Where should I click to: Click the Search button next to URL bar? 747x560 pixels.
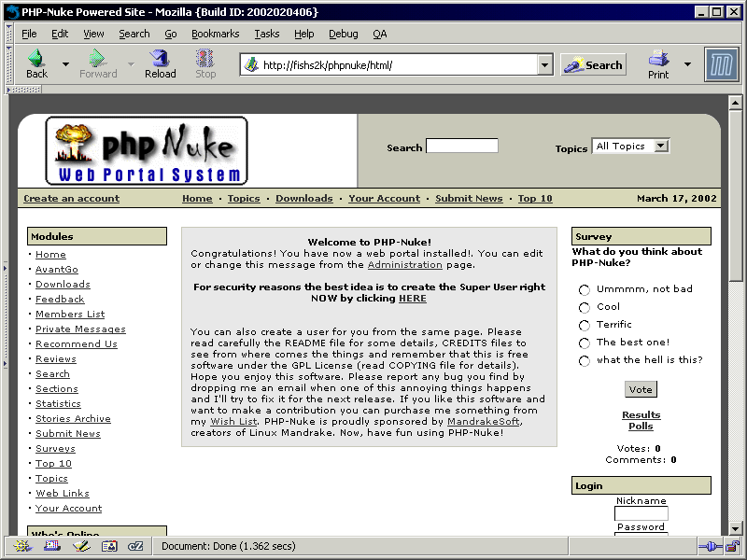click(593, 64)
